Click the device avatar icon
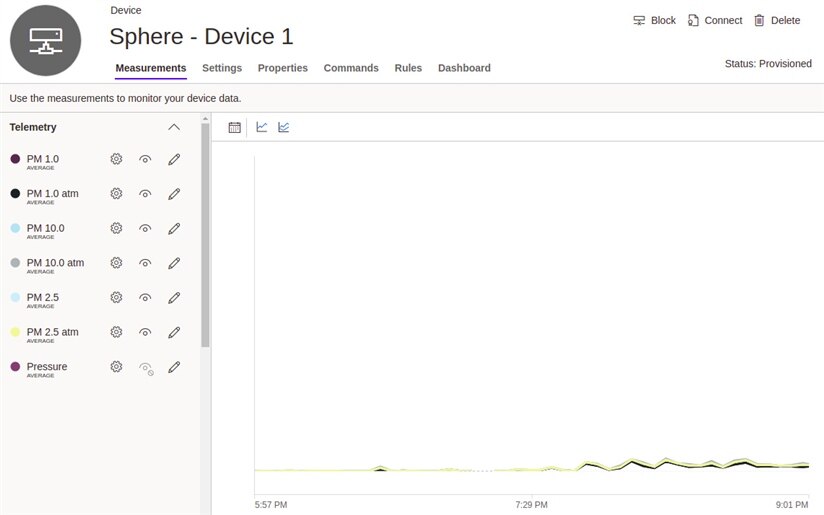Image resolution: width=824 pixels, height=515 pixels. point(45,40)
